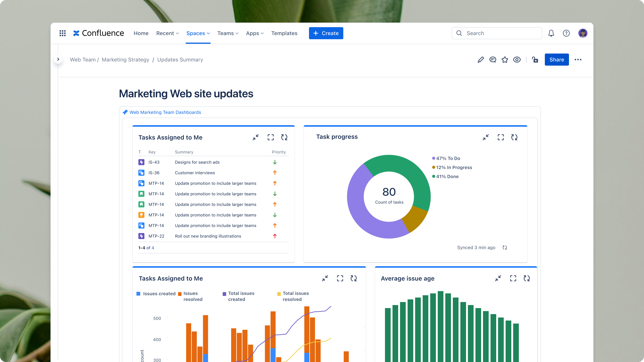Minimize the Task progress gadget
This screenshot has width=644, height=362.
[485, 137]
